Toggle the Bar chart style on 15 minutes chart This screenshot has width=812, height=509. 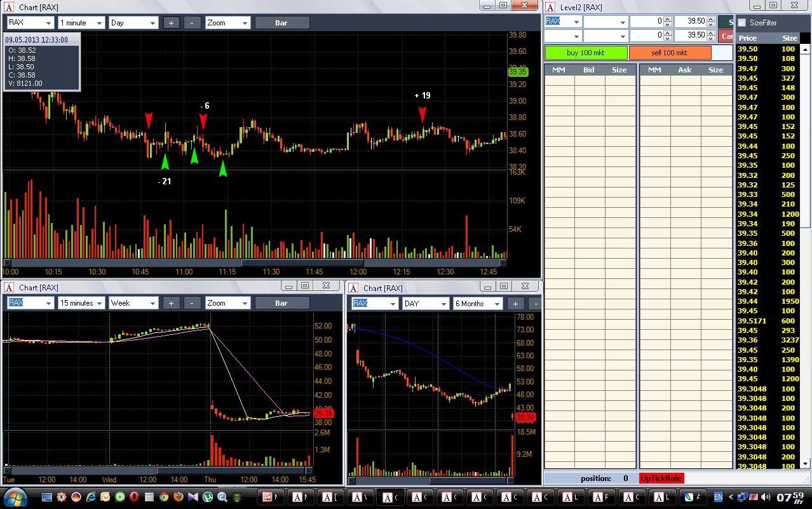point(281,303)
